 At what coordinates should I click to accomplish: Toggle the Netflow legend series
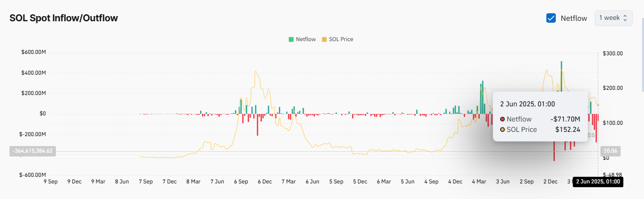302,39
